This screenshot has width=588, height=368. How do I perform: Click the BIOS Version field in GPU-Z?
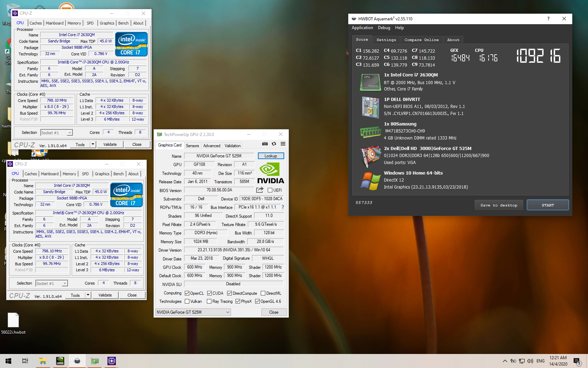click(x=219, y=190)
